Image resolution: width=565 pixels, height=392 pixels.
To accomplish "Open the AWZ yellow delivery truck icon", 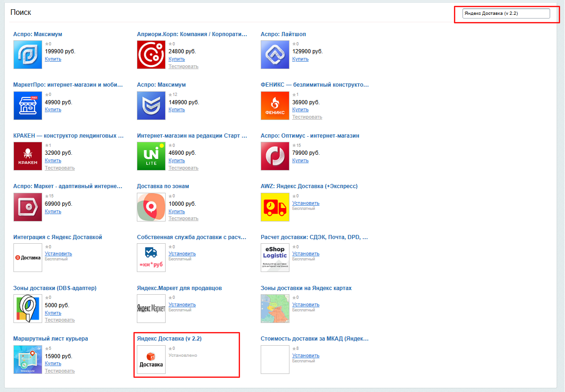I will (x=275, y=207).
